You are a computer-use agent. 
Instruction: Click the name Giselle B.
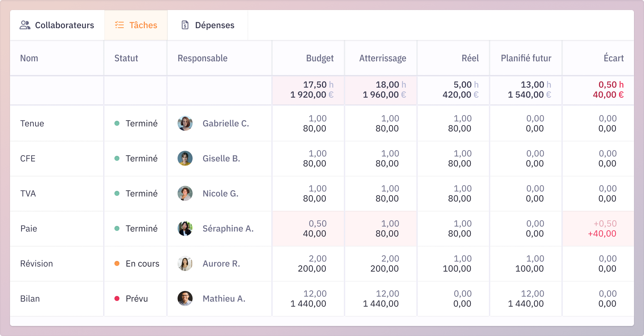221,158
